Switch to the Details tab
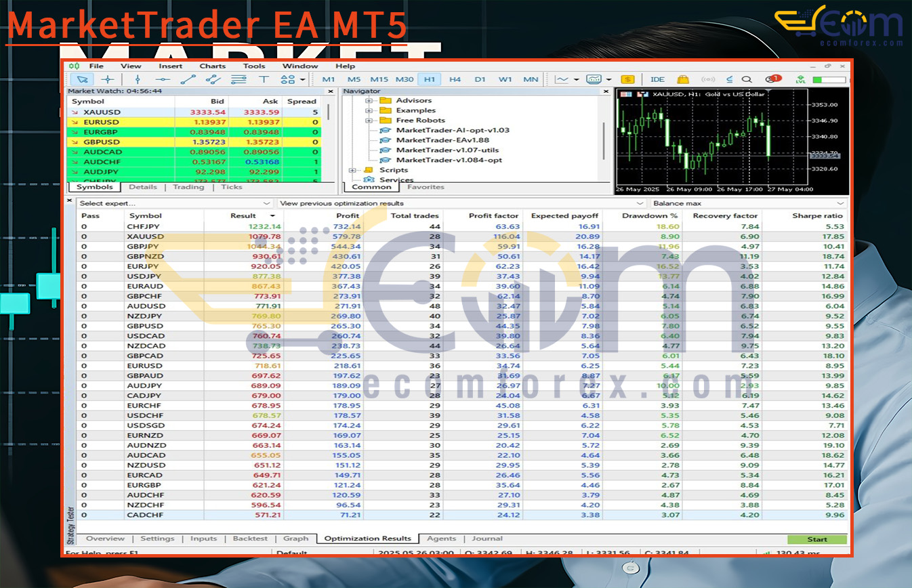The width and height of the screenshot is (912, 588). point(142,187)
